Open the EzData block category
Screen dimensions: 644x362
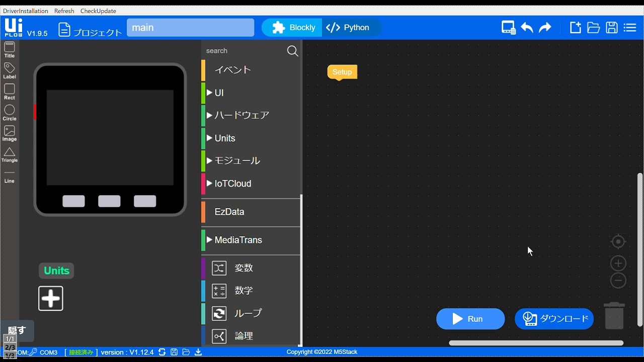tap(251, 212)
